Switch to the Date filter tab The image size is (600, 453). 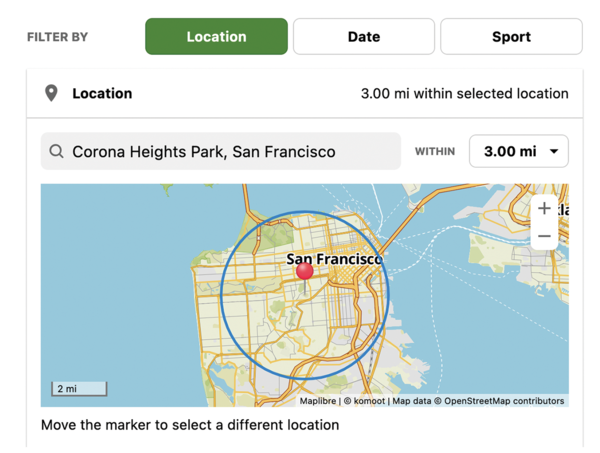coord(363,37)
